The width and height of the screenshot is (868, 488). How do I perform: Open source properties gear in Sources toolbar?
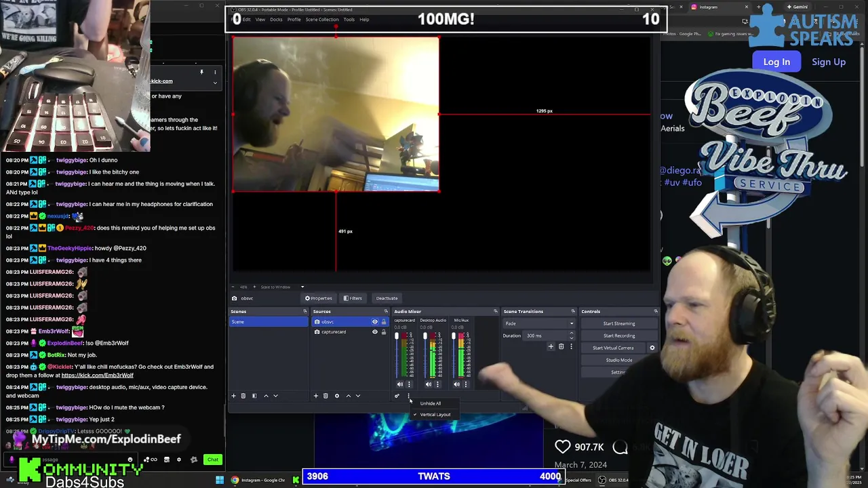(337, 396)
